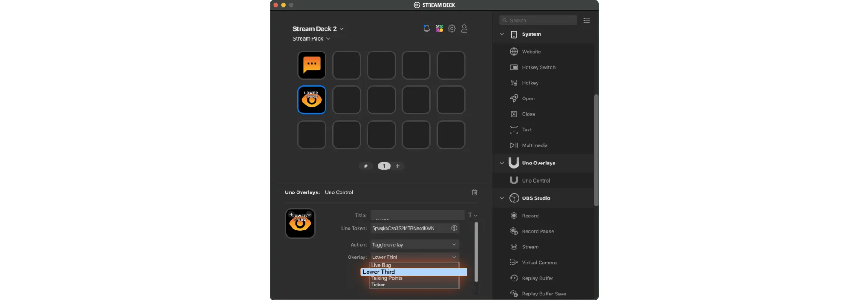Click the Uno Control action icon
Image resolution: width=868 pixels, height=300 pixels.
click(x=514, y=180)
